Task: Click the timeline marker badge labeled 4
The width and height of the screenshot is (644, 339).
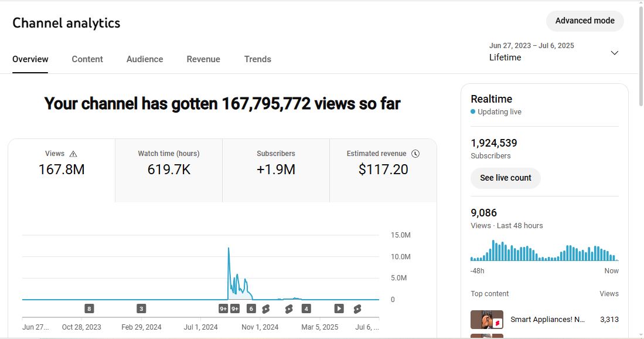Action: [x=306, y=309]
